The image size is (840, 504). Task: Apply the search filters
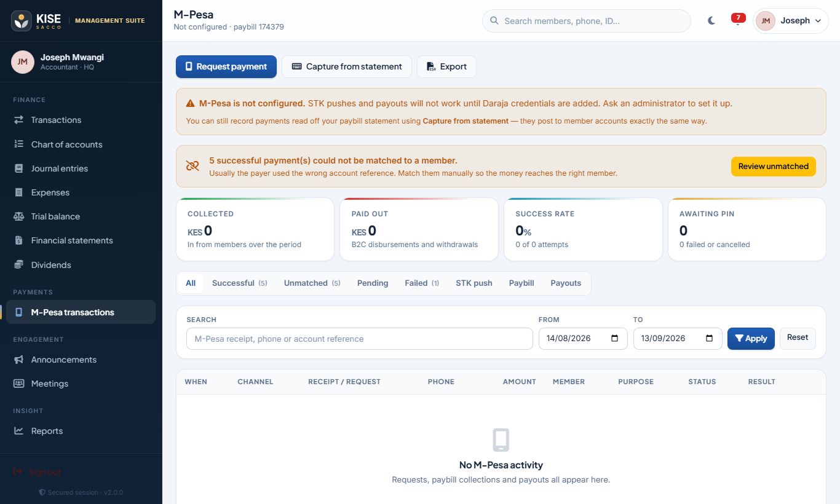pyautogui.click(x=751, y=339)
